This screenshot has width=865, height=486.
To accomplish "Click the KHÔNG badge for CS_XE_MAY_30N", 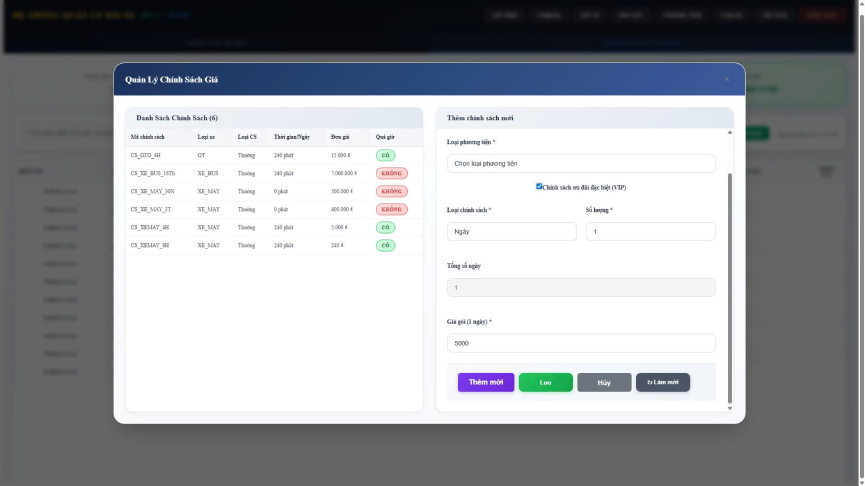I will [391, 192].
